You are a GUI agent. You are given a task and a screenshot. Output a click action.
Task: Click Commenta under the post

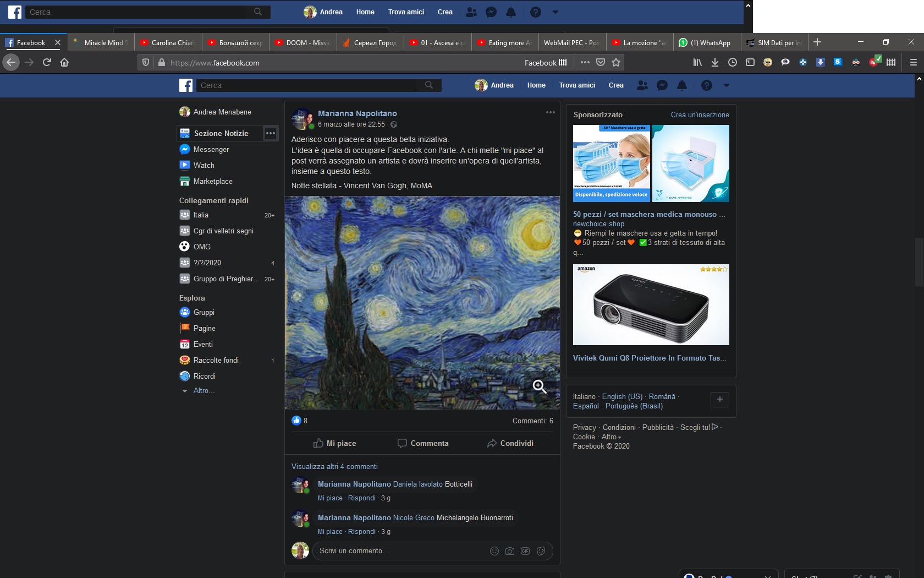pyautogui.click(x=423, y=443)
